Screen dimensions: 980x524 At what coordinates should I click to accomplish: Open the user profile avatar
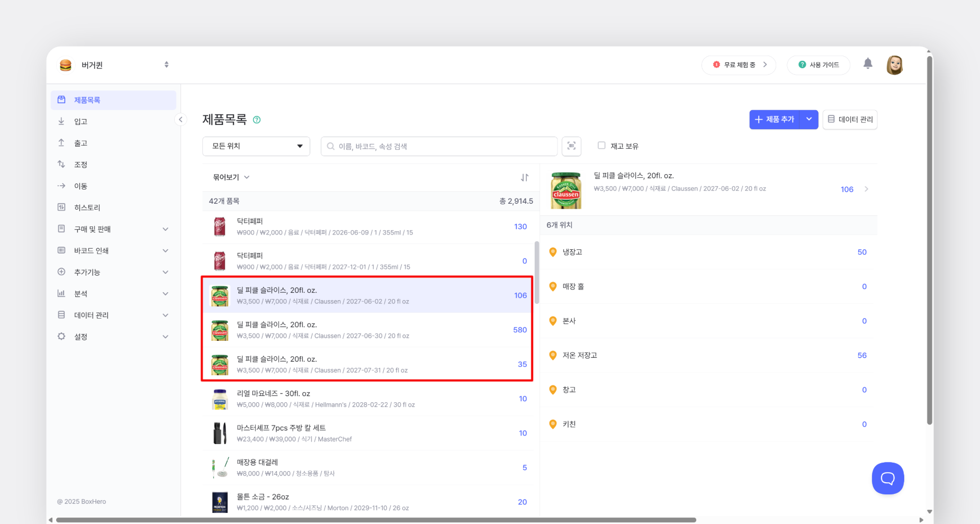point(894,65)
